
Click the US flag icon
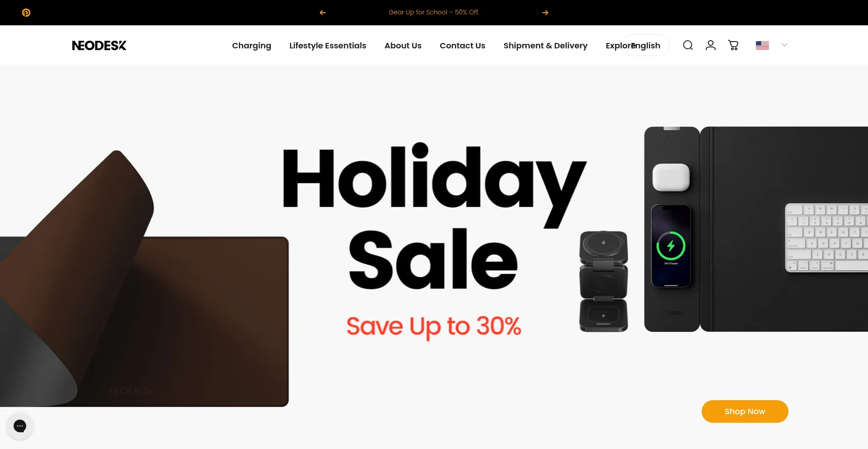(x=762, y=45)
